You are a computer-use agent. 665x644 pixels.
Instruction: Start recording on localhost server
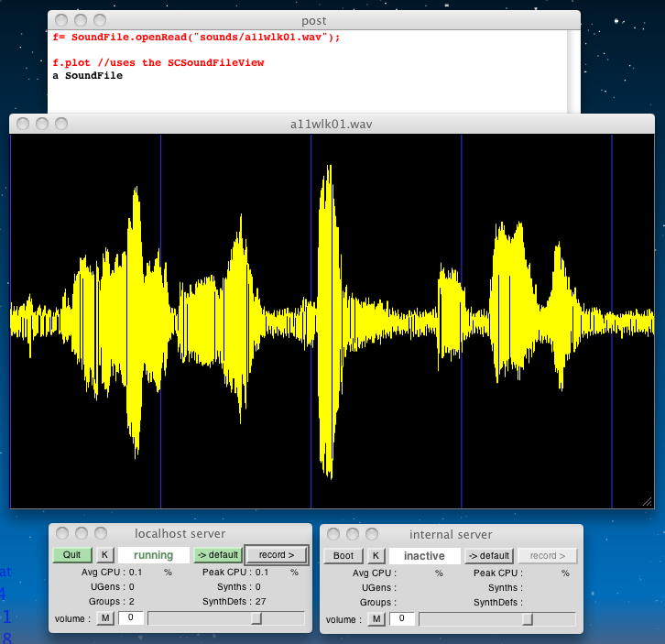(x=276, y=555)
